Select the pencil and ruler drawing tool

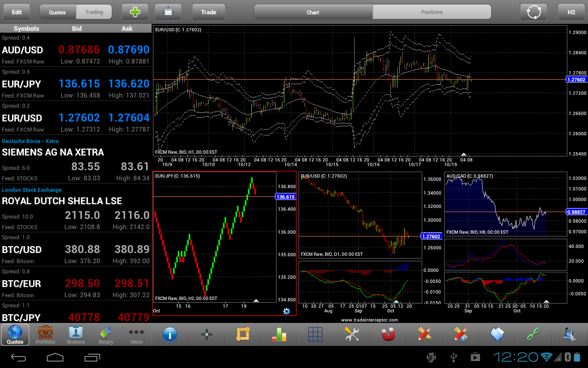click(x=424, y=334)
